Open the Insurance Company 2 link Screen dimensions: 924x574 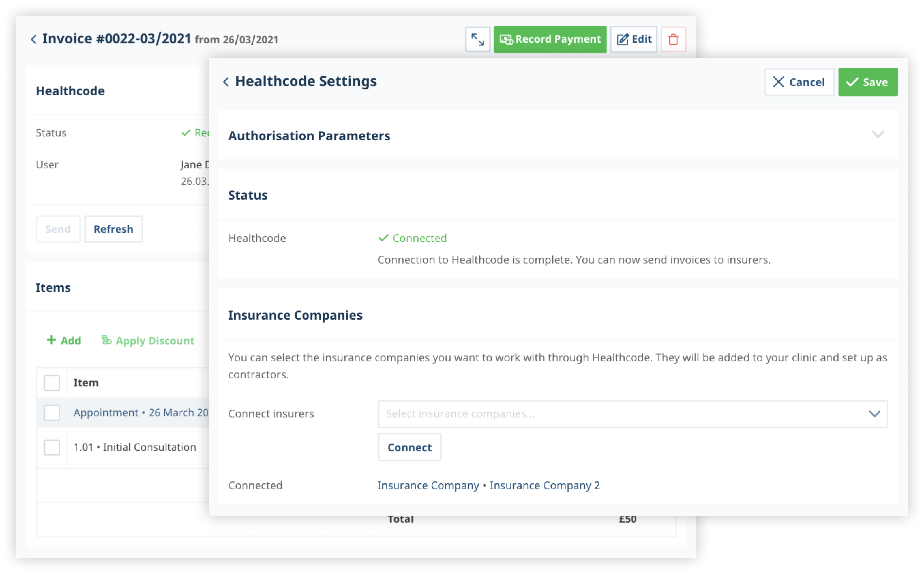pos(544,485)
